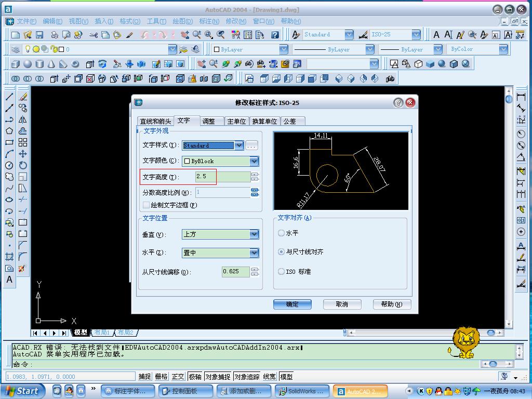Click the 文字高度 2.5 input field
The height and width of the screenshot is (399, 532).
(x=222, y=177)
